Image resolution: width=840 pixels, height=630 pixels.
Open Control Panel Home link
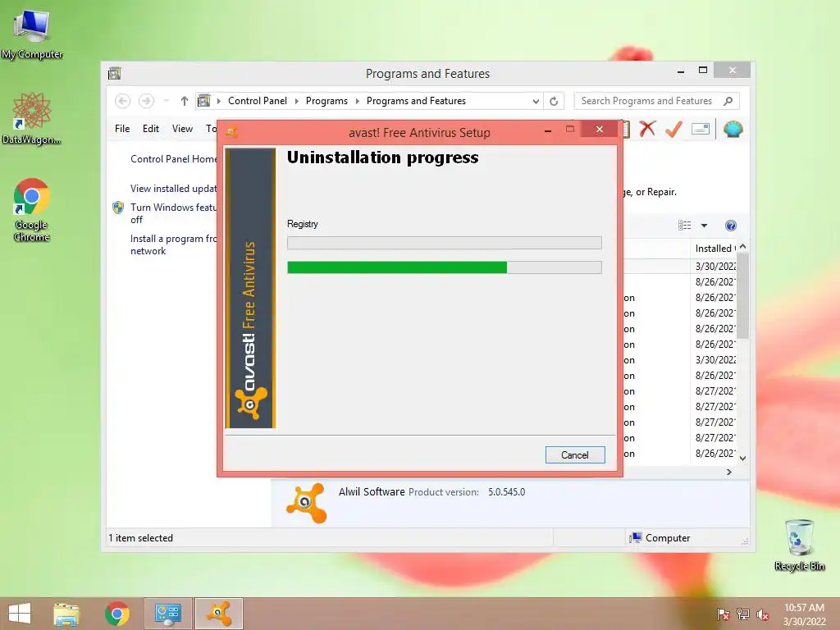tap(173, 159)
